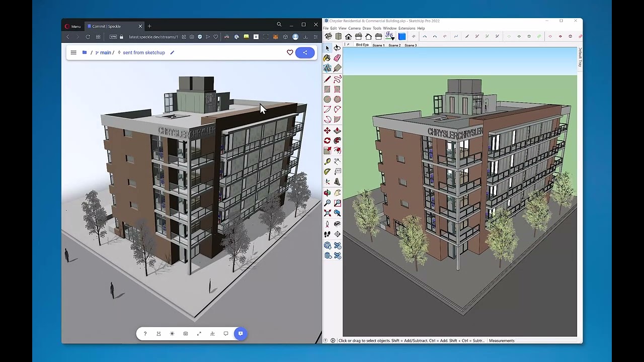Open the browser profile avatar

tap(295, 37)
